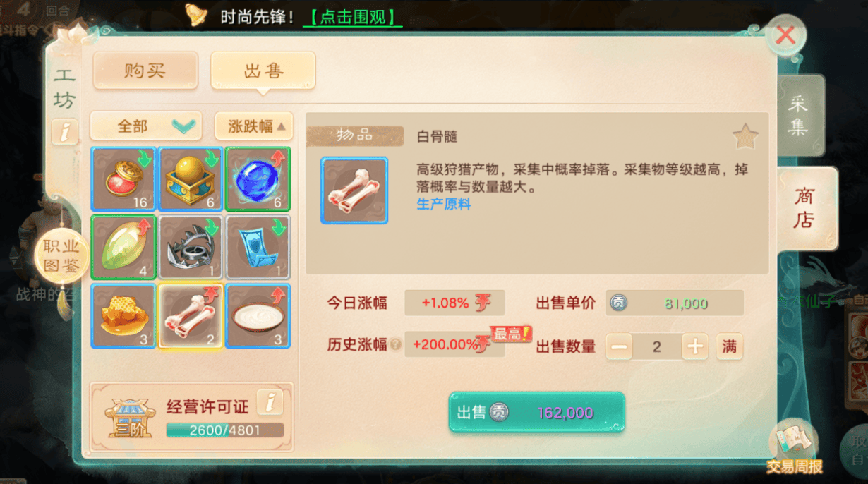The image size is (868, 484).
Task: Open the 工坊 info icon
Action: (65, 132)
